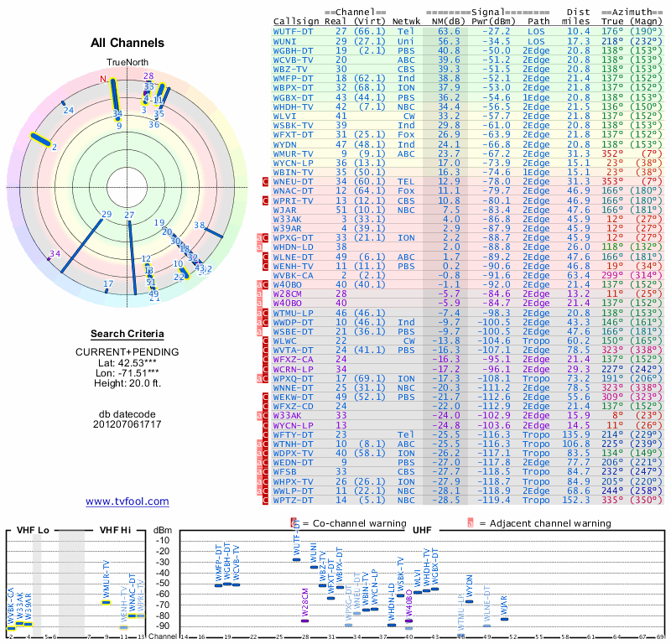Click the co-channel warning icon beside WPRI-TV
Viewport: 671px width, 644px height.
pos(265,200)
